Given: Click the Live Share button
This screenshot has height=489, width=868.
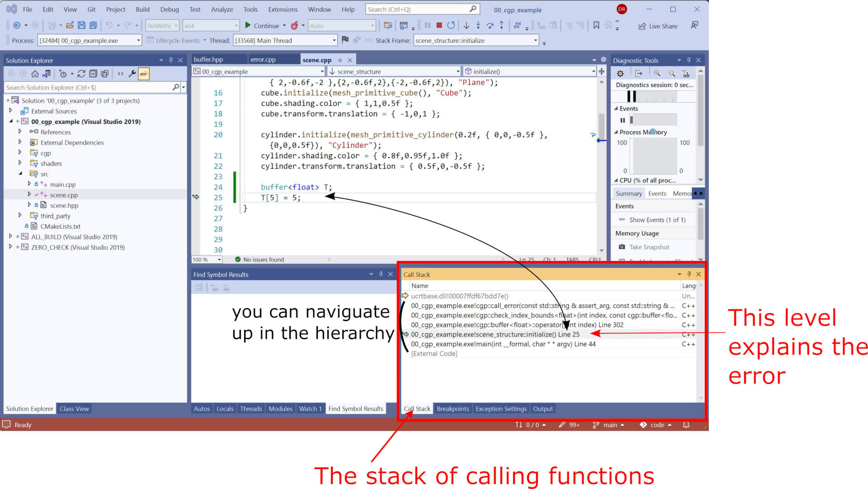Looking at the screenshot, I should [658, 26].
